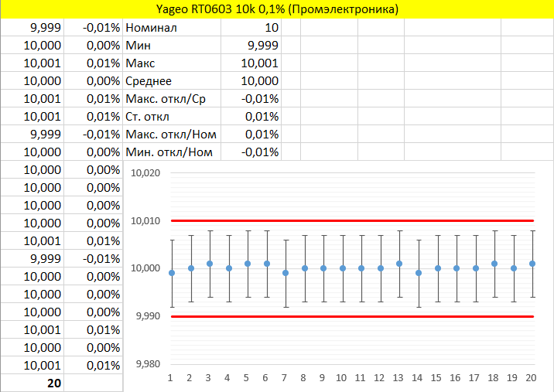Click the Мин label cell
The width and height of the screenshot is (554, 392).
pos(172,46)
